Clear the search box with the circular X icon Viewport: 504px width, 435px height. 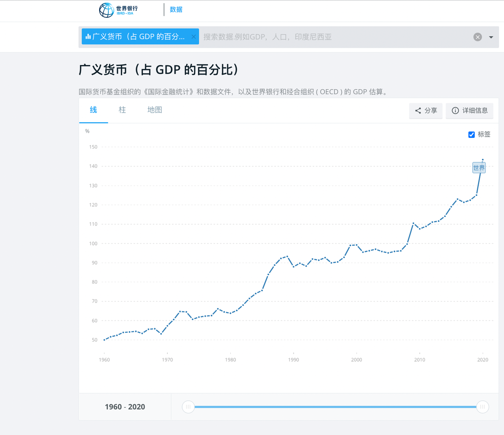click(478, 37)
